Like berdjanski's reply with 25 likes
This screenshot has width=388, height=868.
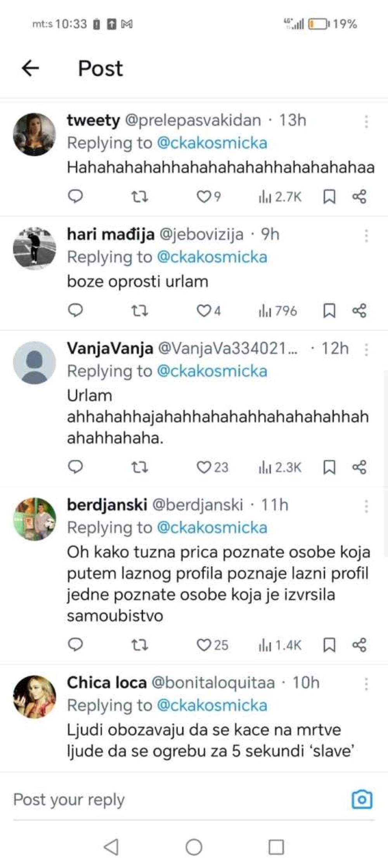click(x=203, y=645)
